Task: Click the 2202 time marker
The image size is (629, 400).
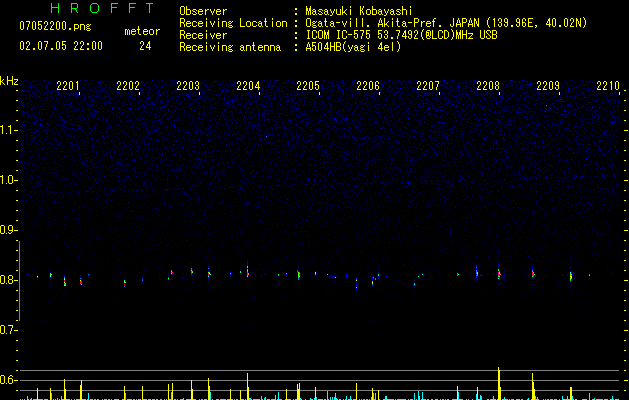Action: (128, 85)
